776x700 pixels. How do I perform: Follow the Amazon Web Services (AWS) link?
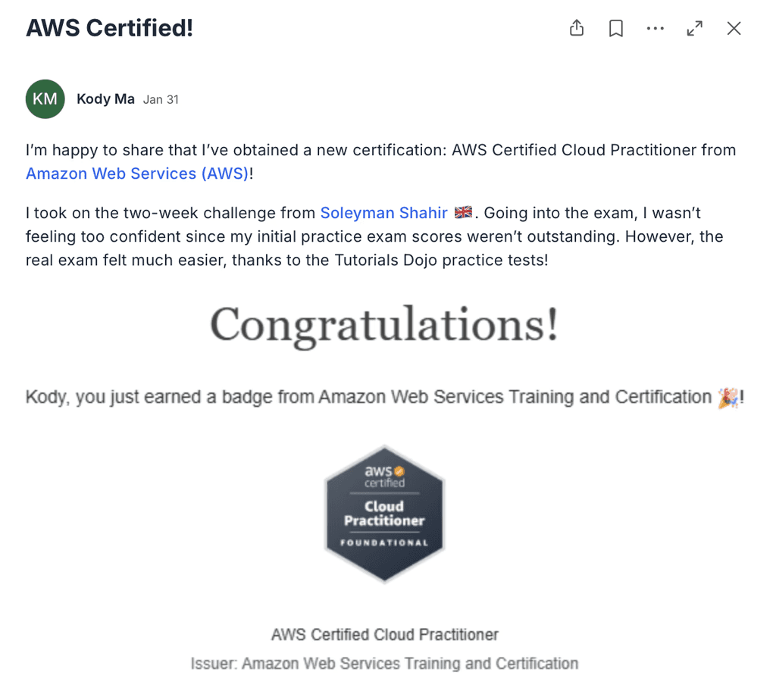[137, 173]
